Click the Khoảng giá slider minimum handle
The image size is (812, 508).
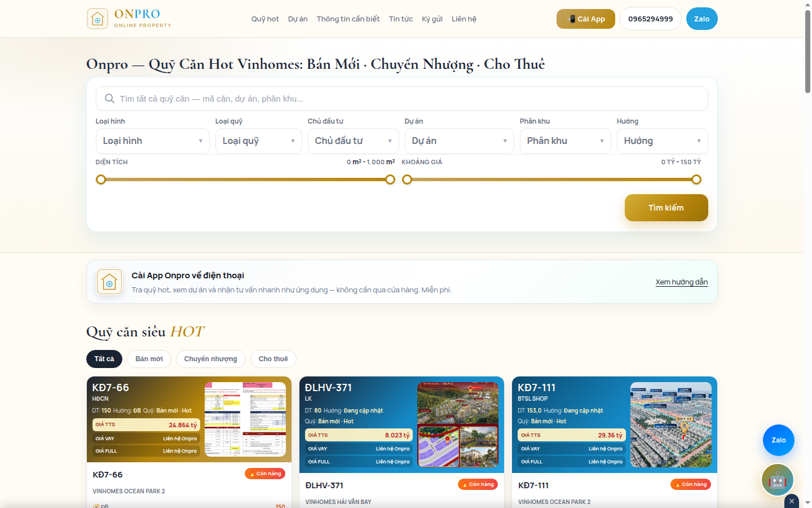407,179
